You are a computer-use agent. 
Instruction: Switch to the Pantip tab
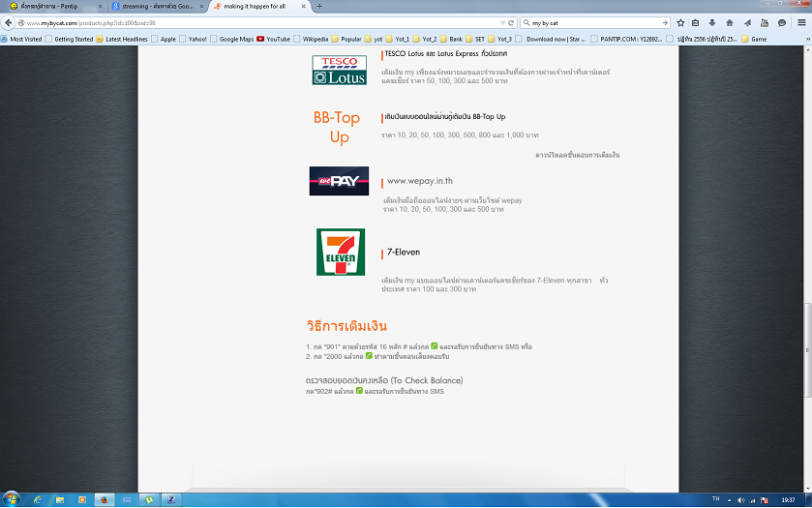click(55, 6)
